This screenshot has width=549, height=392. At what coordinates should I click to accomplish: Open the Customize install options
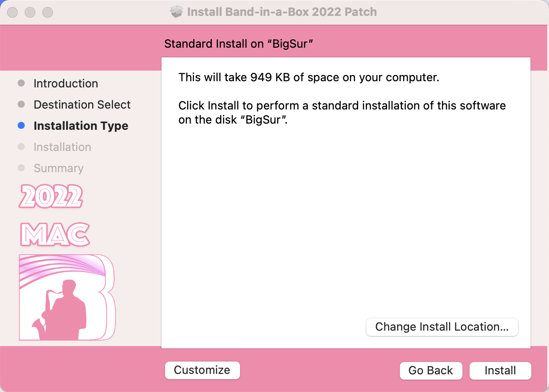click(x=202, y=370)
